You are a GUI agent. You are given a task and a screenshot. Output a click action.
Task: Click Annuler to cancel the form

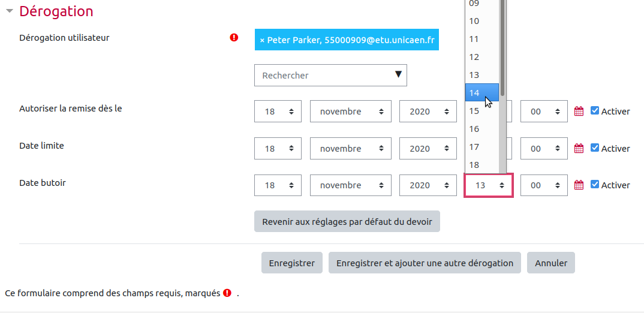point(550,263)
